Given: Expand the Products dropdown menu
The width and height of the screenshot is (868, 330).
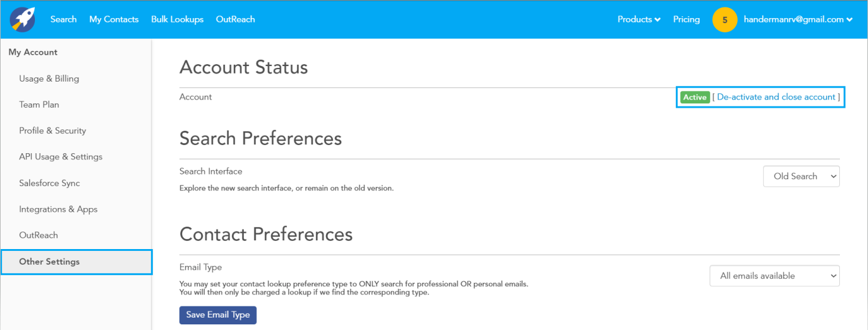Looking at the screenshot, I should point(639,19).
